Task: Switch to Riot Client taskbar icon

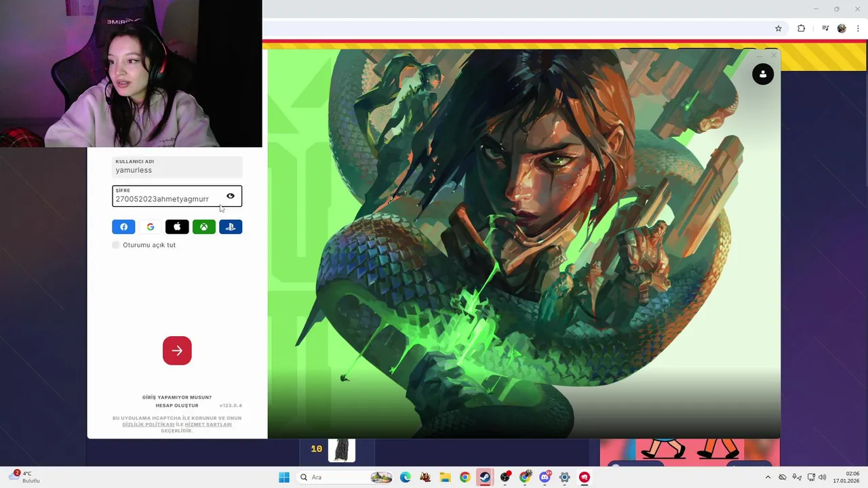Action: [585, 477]
